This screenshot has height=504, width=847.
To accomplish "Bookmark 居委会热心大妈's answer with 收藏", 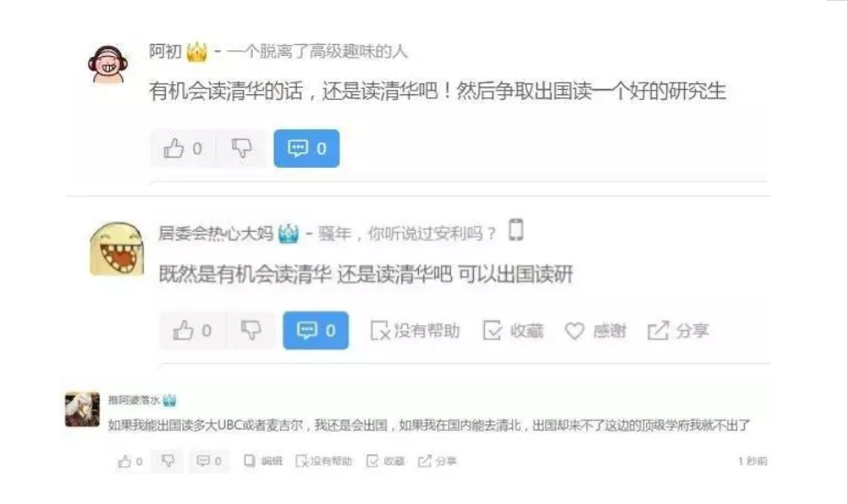I will 513,331.
